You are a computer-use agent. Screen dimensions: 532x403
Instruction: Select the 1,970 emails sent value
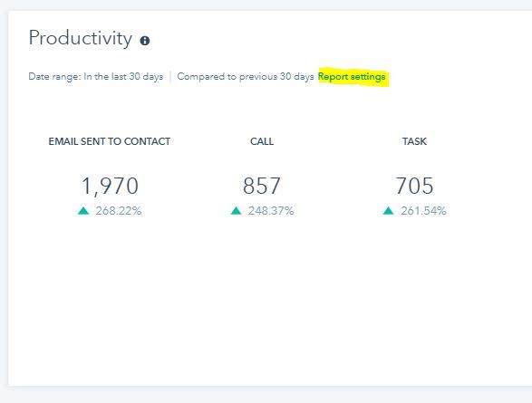coord(110,186)
